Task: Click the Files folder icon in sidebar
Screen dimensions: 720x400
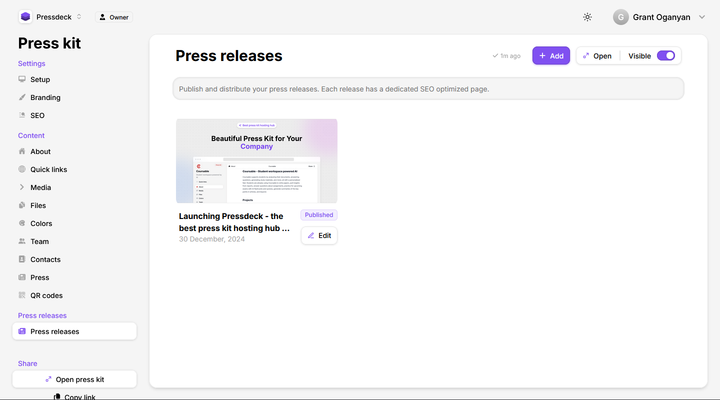Action: tap(22, 206)
